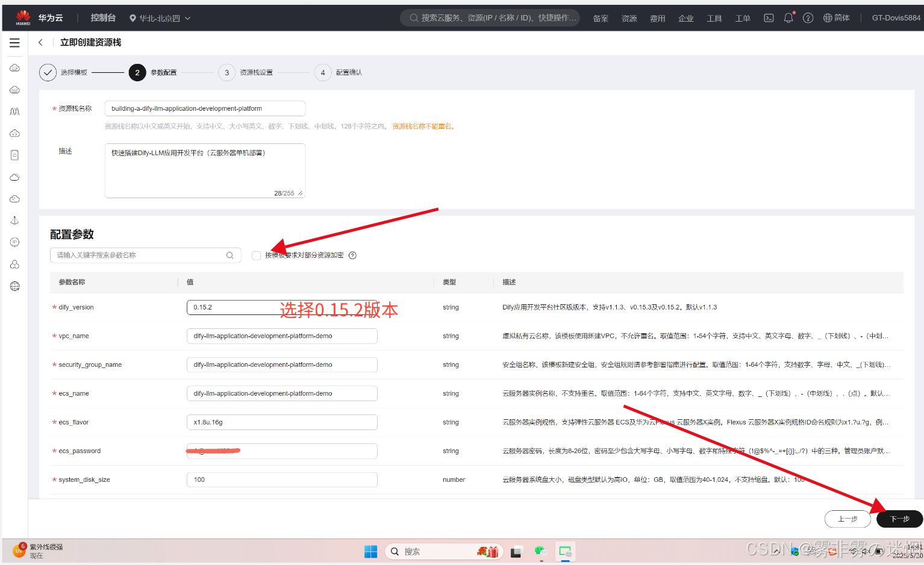The width and height of the screenshot is (924, 565).
Task: Open the cloud upload sidebar icon
Action: (15, 133)
